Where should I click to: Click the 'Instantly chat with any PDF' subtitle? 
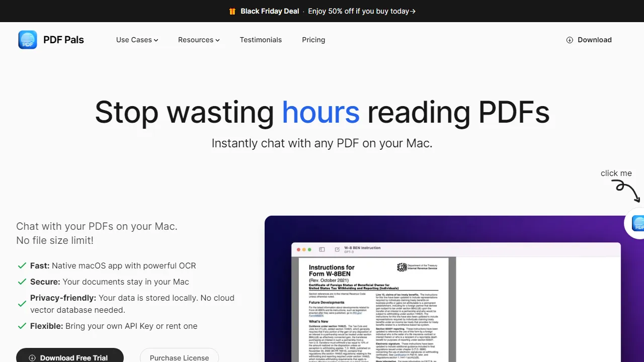[x=322, y=143]
